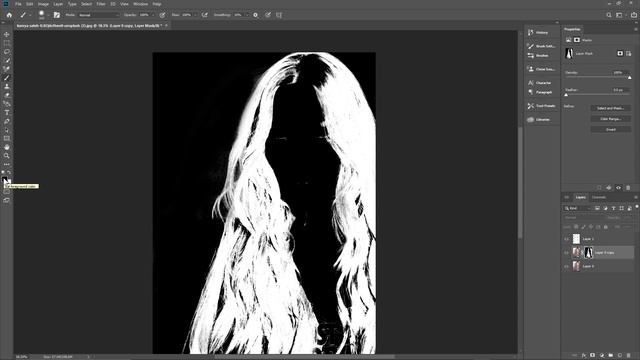Toggle airbrush-style build-up button
Viewport: 640px width, 360px height.
click(205, 15)
